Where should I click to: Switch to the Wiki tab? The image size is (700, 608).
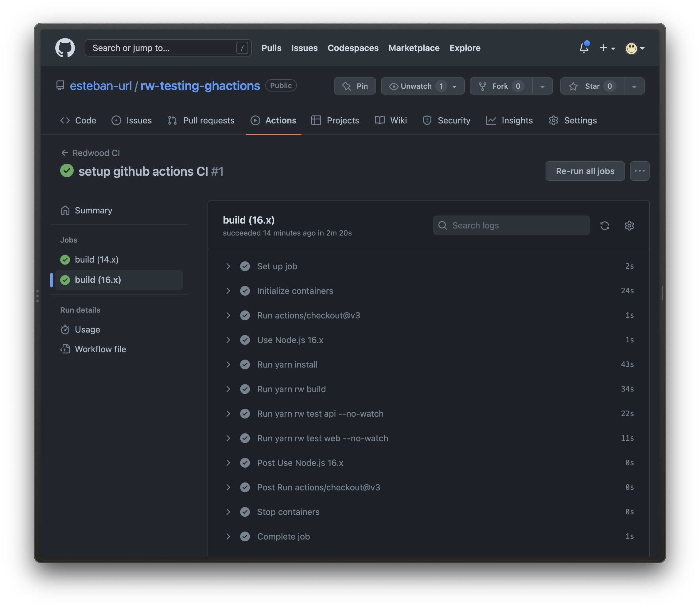[x=391, y=120]
